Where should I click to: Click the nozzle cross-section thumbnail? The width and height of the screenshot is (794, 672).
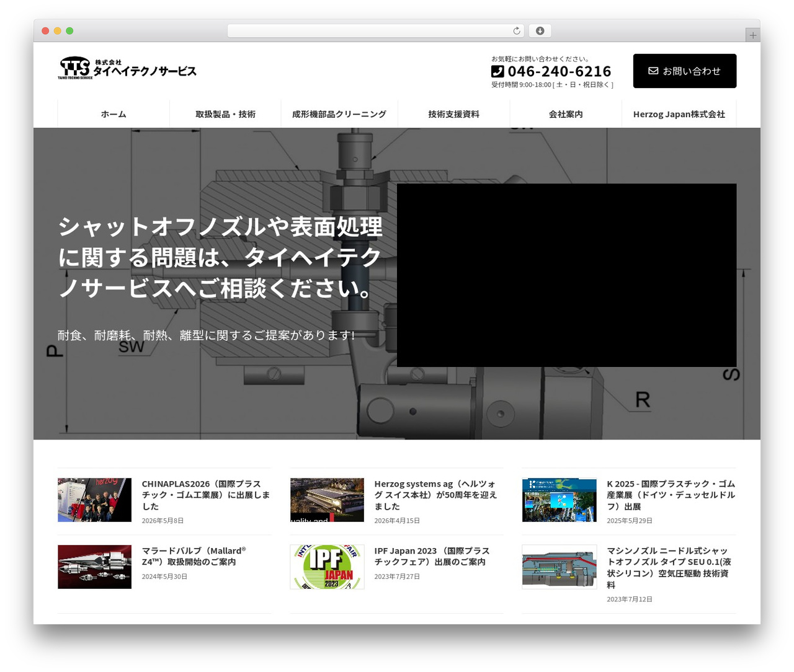[560, 567]
